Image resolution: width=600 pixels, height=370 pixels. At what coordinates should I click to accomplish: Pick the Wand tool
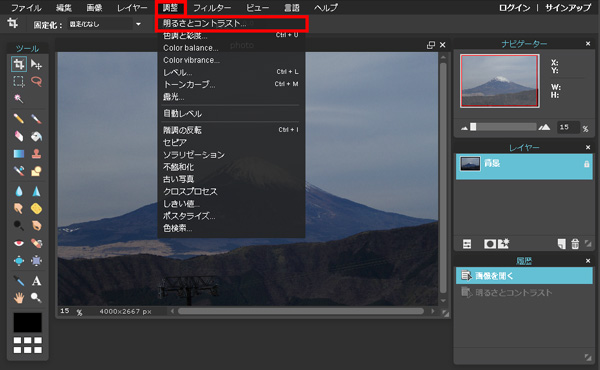[18, 99]
